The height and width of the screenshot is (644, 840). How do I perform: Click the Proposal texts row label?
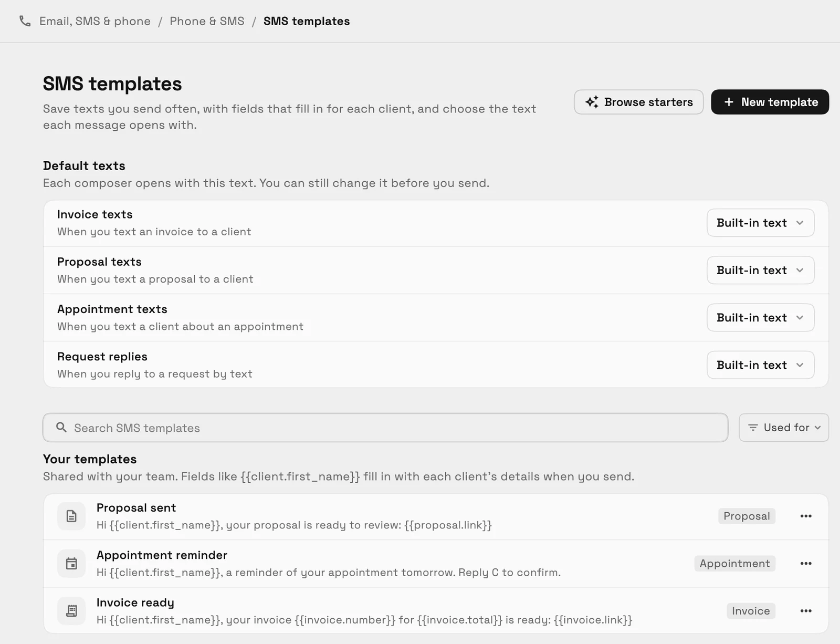pos(99,262)
